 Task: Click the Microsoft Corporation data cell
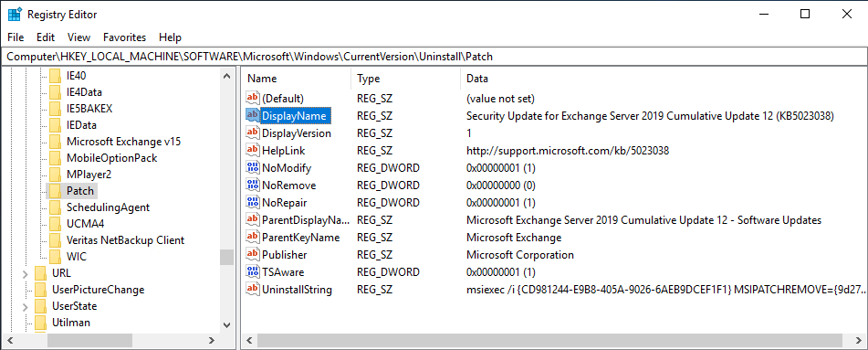point(520,255)
